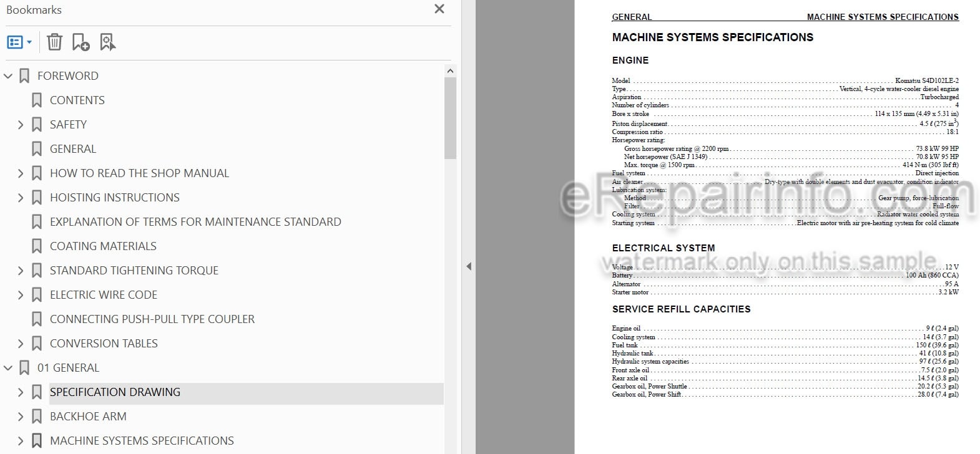Expand the SAFETY bookmark

(21, 125)
